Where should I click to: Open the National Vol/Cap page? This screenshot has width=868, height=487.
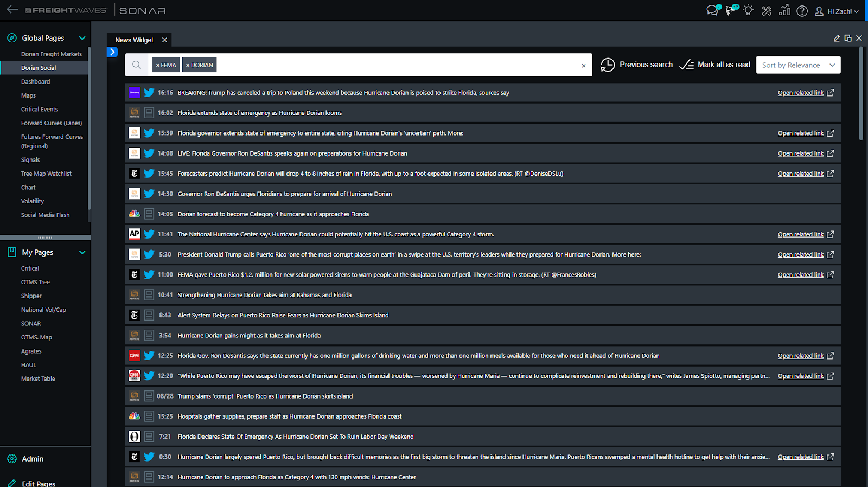click(x=43, y=310)
